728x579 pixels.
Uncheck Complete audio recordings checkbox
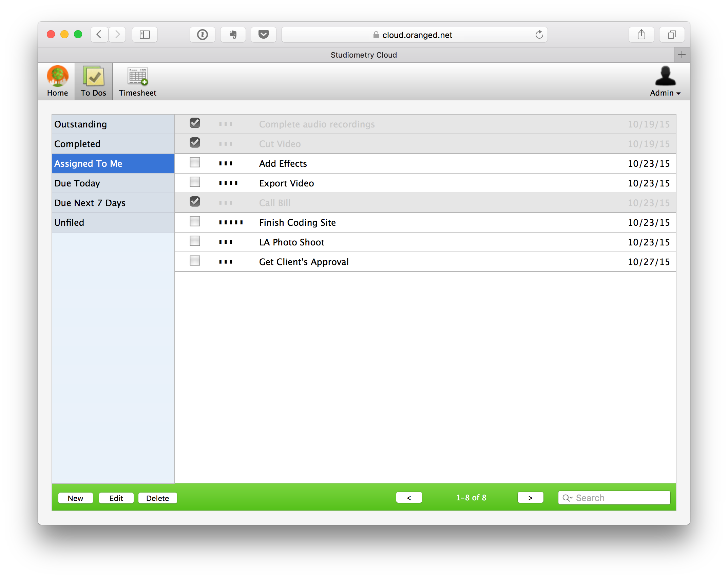click(195, 123)
